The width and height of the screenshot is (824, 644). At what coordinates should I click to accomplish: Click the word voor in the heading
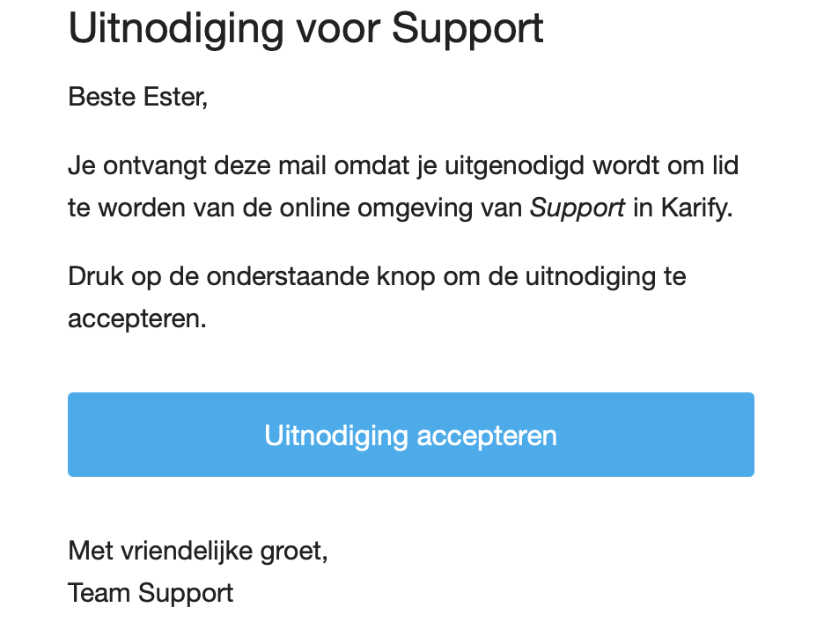click(338, 29)
